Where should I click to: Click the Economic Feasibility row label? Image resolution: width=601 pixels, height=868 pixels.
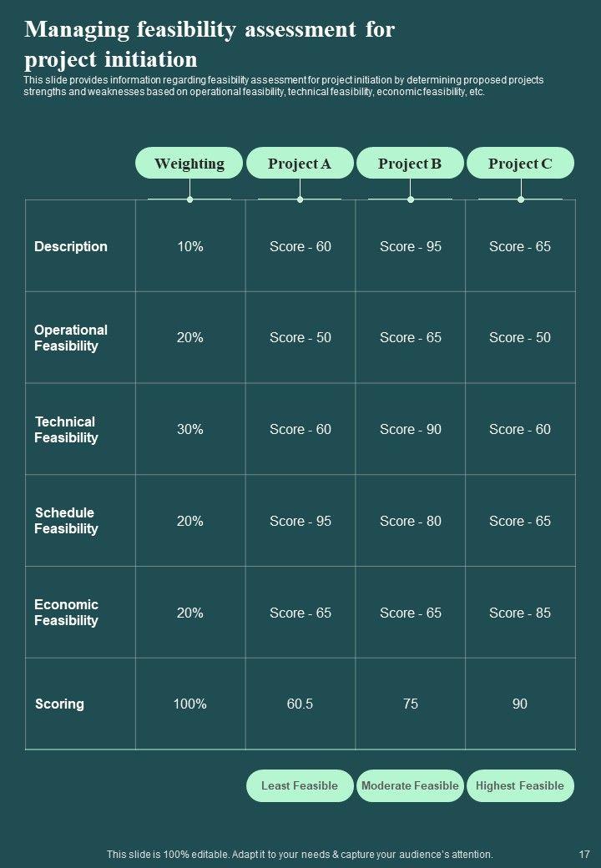[66, 613]
